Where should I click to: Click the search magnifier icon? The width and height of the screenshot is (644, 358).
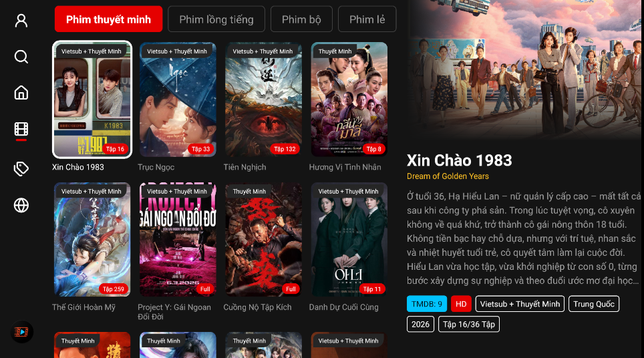click(21, 57)
